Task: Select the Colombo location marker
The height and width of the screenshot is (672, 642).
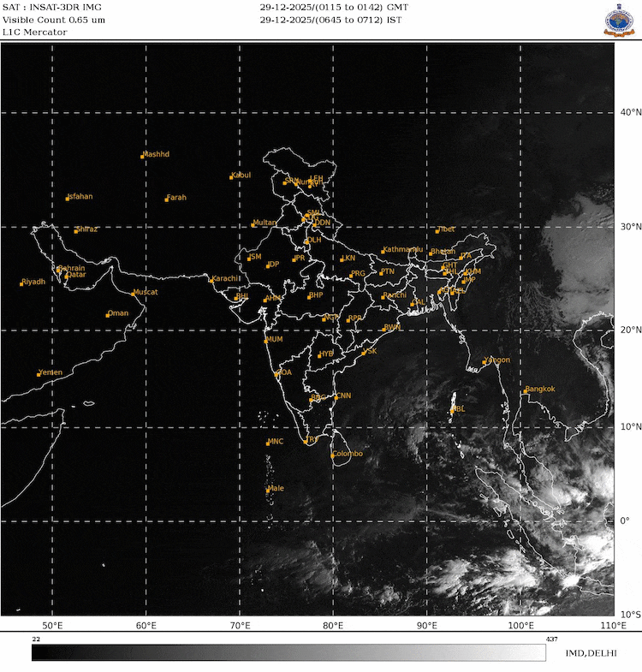Action: pos(332,455)
